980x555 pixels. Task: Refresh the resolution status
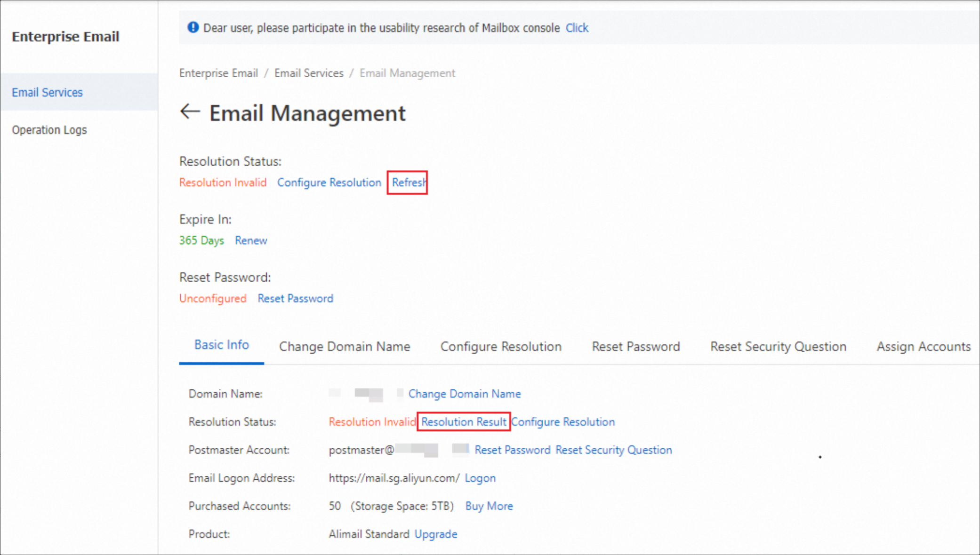pos(409,182)
